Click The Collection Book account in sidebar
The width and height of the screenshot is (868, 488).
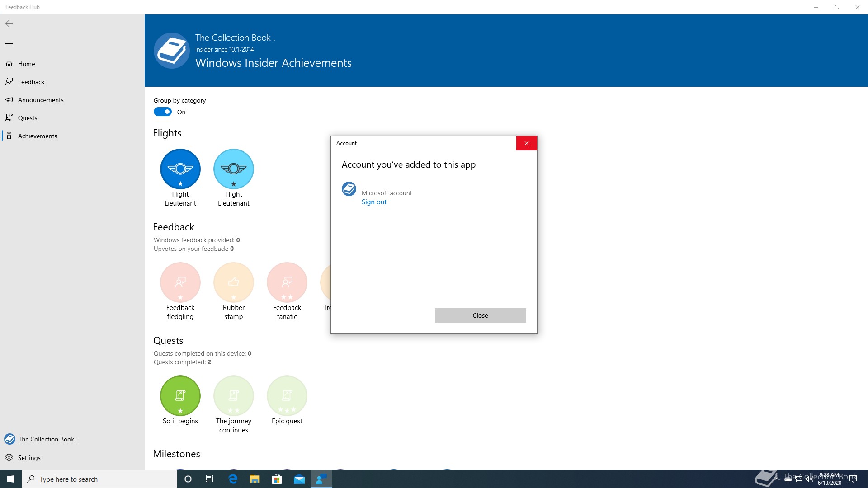pos(72,439)
